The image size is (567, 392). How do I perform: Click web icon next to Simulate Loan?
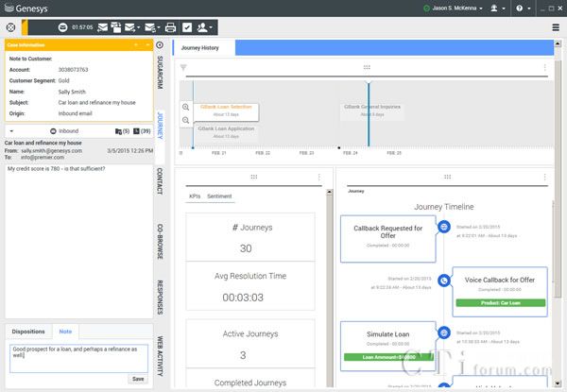click(444, 332)
